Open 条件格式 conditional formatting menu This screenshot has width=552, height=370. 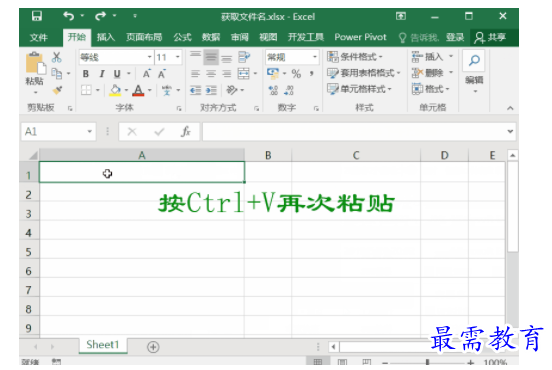tap(355, 57)
